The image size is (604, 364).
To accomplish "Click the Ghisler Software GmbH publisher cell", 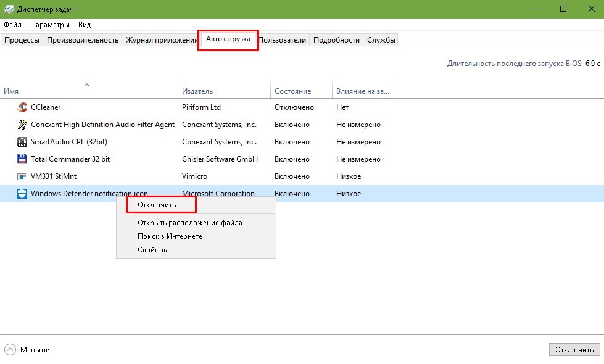I will point(220,159).
